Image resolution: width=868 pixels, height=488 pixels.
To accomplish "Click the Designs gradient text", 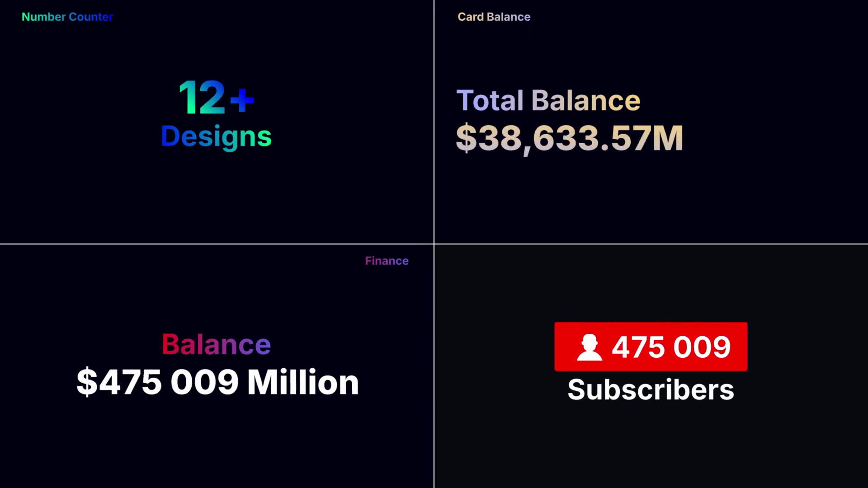I will pyautogui.click(x=216, y=136).
